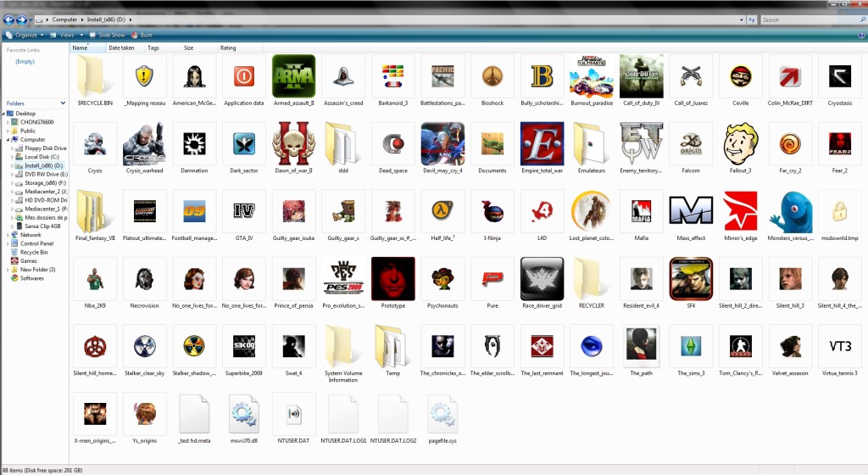
Task: Sort by the Name column header
Action: click(x=87, y=47)
